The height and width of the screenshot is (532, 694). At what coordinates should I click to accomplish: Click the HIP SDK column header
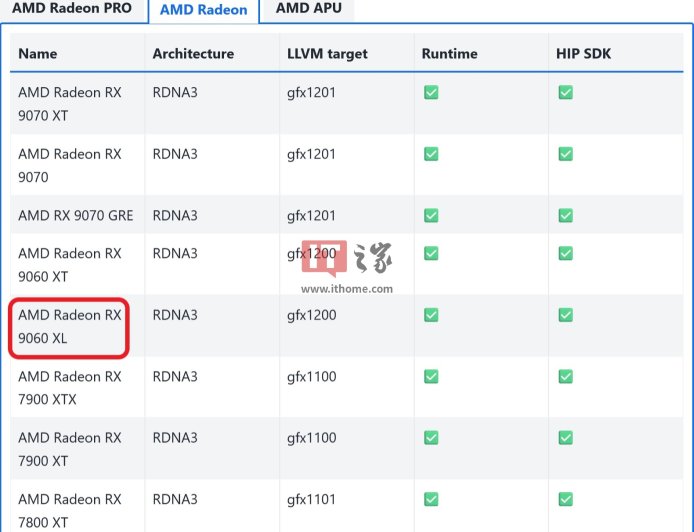tap(583, 54)
